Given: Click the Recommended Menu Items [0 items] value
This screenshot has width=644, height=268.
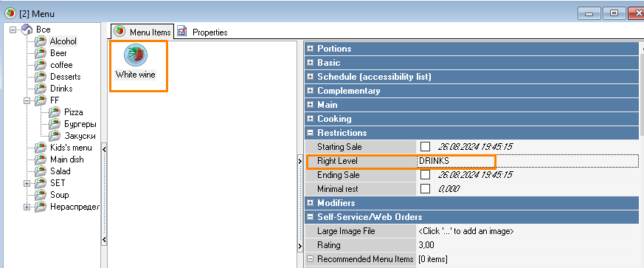Looking at the screenshot, I should pyautogui.click(x=433, y=259).
